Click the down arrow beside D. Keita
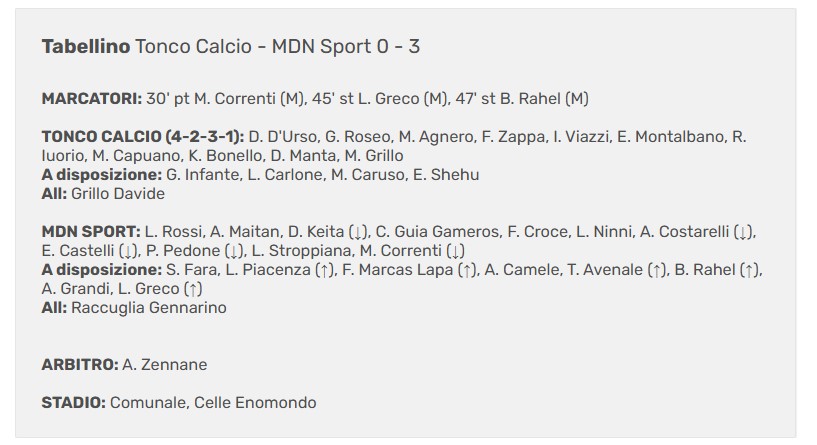This screenshot has width=817, height=445. click(x=359, y=232)
